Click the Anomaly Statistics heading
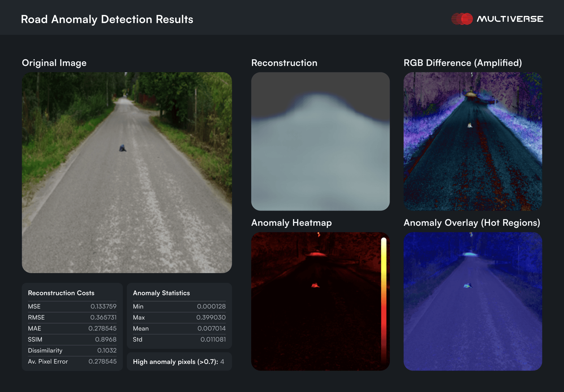This screenshot has width=564, height=392. point(161,293)
